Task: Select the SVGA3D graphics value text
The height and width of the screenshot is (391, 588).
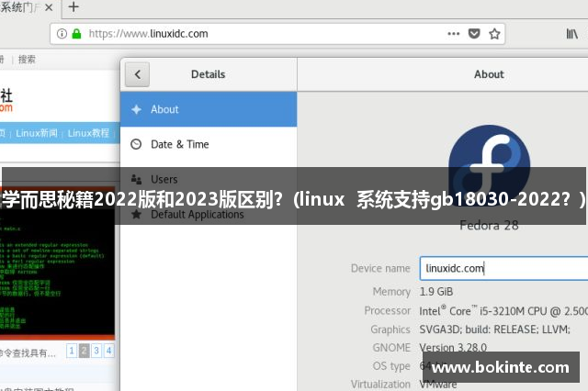Action: pos(494,330)
